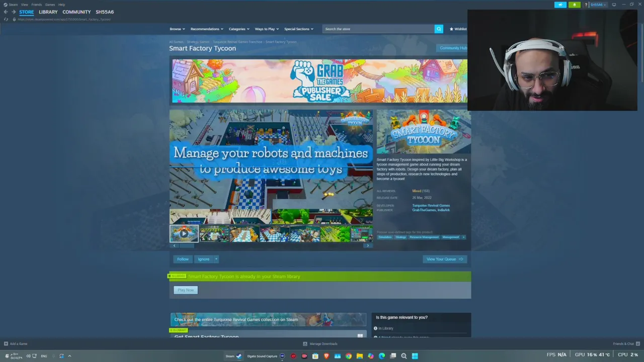Viewport: 644px width, 362px height.
Task: Click the store URL address bar
Action: click(64, 19)
